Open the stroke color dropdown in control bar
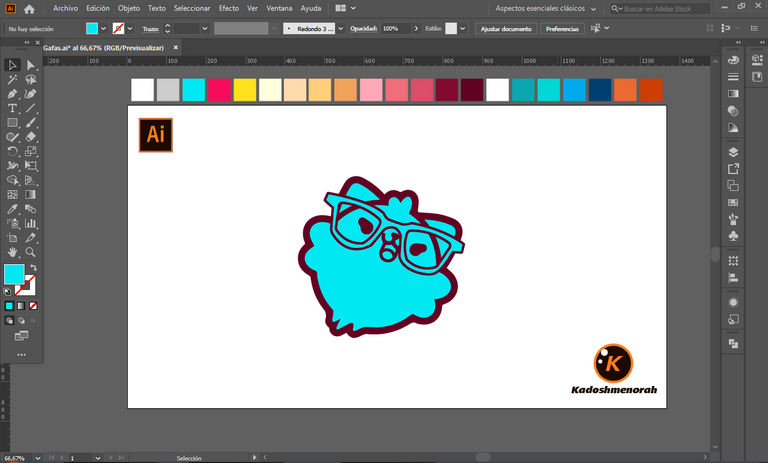768x463 pixels. point(130,28)
